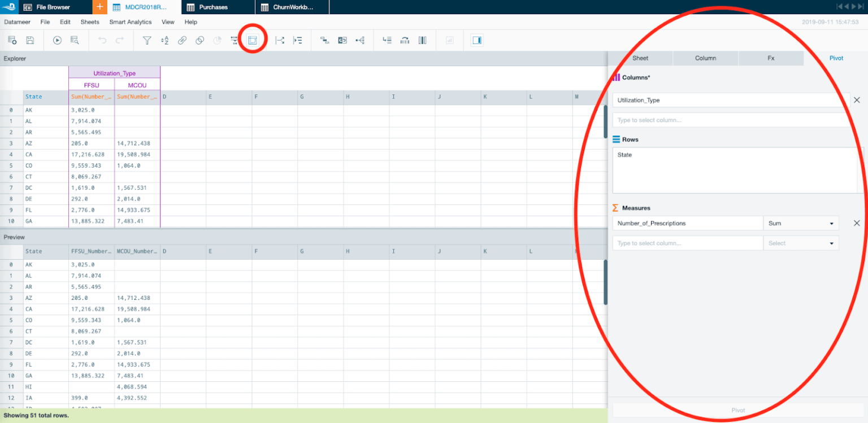The height and width of the screenshot is (423, 868).
Task: Select the State column header in Explorer
Action: (34, 97)
